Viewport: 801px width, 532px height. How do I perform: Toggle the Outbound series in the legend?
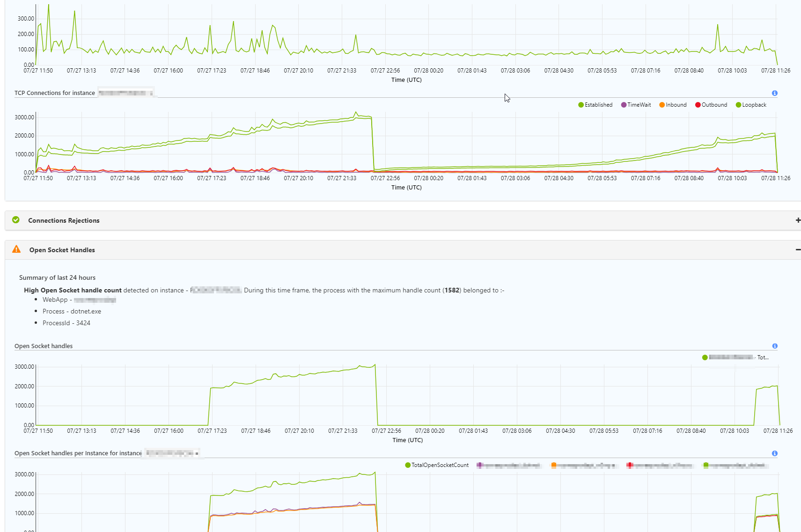click(x=698, y=104)
